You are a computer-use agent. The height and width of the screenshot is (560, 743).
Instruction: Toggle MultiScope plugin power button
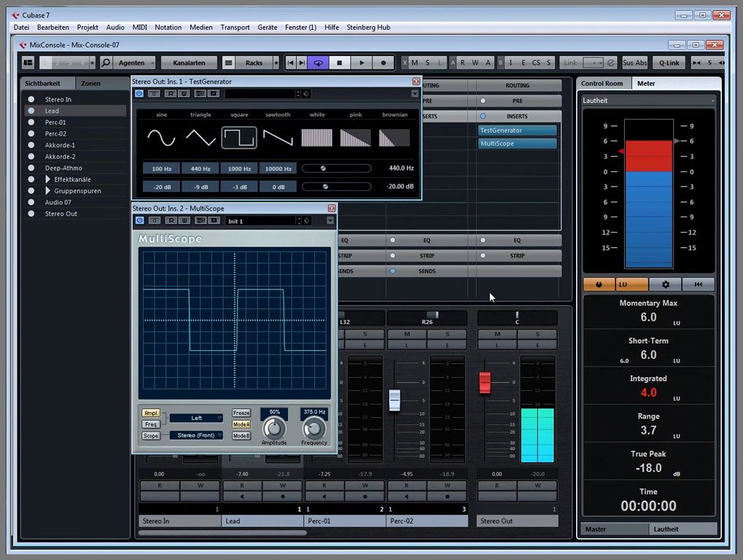point(139,221)
